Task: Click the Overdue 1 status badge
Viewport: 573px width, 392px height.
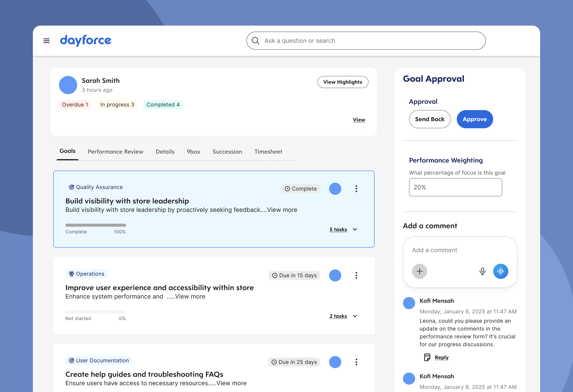Action: point(75,105)
